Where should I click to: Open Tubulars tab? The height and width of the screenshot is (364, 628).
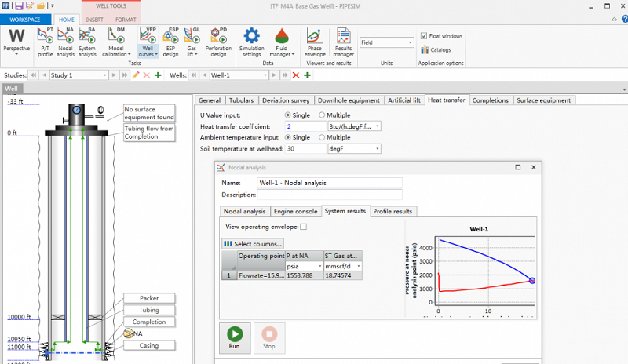tap(241, 100)
